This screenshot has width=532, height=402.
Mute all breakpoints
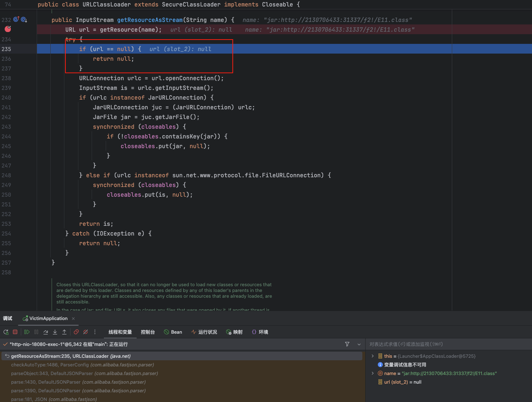86,332
